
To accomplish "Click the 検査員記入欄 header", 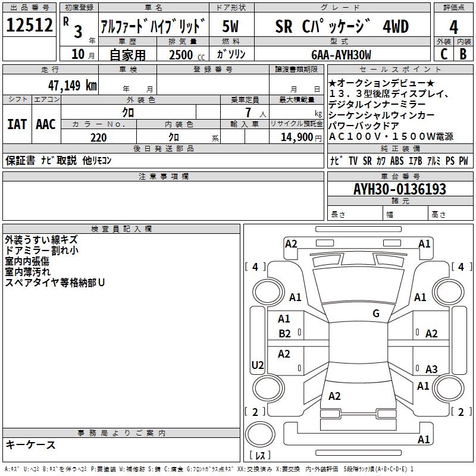I will (x=121, y=229).
